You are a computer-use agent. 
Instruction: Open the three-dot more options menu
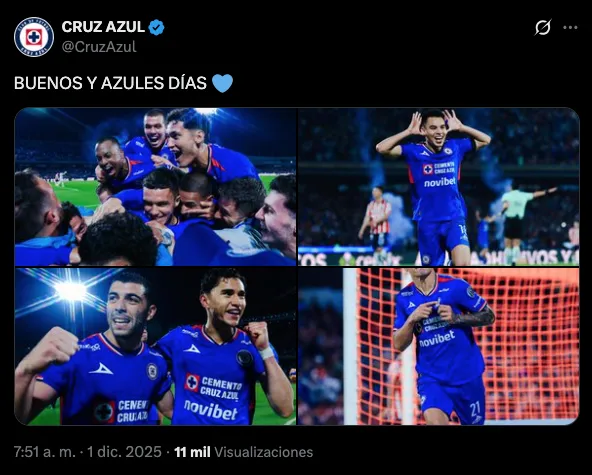click(x=570, y=27)
